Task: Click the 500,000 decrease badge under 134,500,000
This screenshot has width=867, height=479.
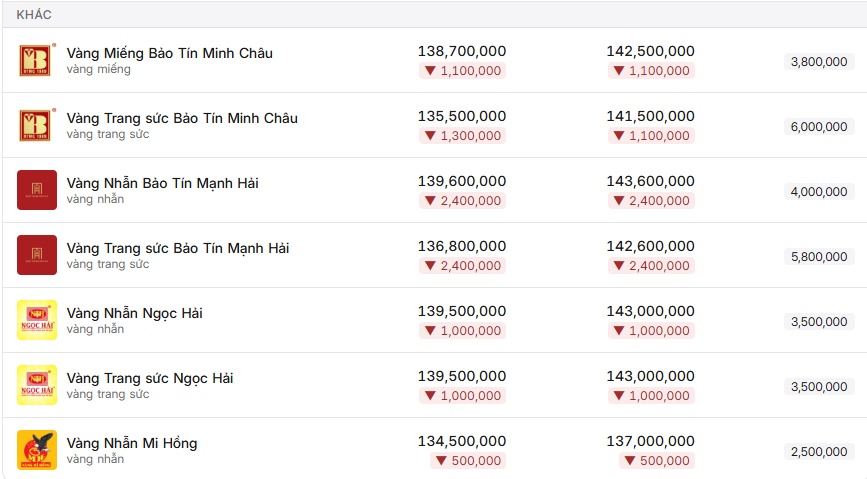Action: [468, 460]
